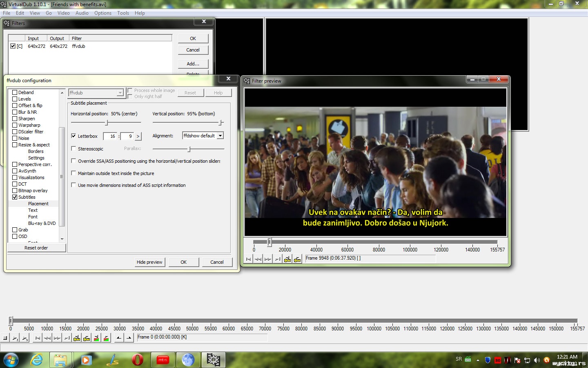Image resolution: width=588 pixels, height=368 pixels.
Task: Jump to previous keyframe in main toolbar
Action: 76,338
